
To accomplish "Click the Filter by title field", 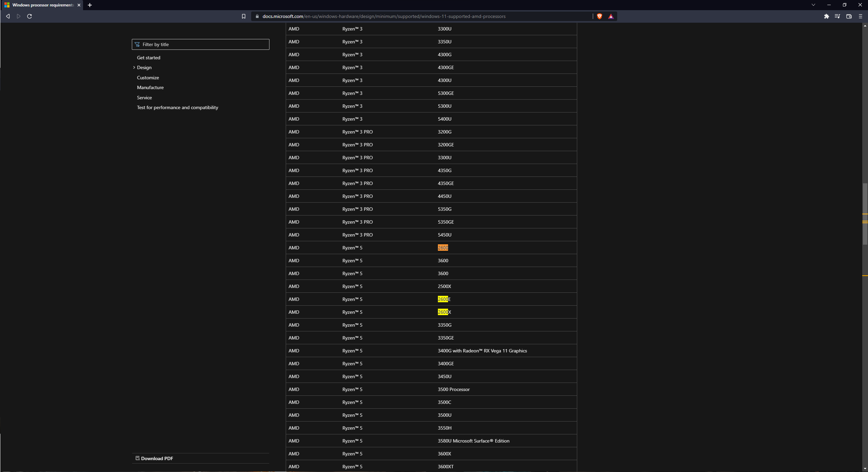I will [x=203, y=44].
